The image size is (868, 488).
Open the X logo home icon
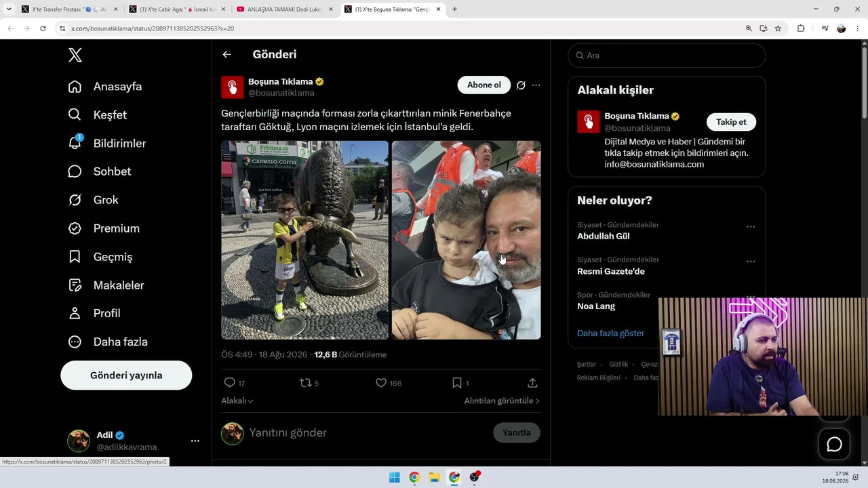(x=75, y=56)
